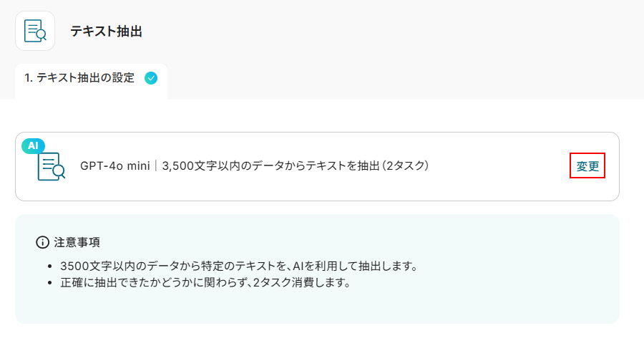This screenshot has width=644, height=351.
Task: Click the (2タスク) text in the card
Action: point(404,166)
